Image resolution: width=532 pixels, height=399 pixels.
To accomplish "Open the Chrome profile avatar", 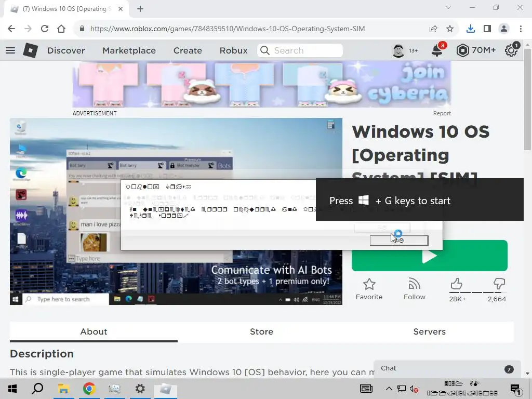I will (x=504, y=29).
